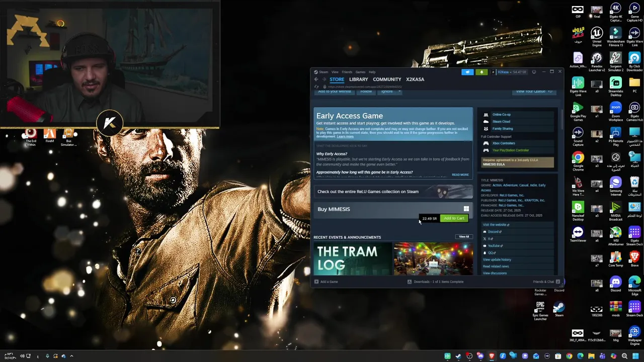Expand the Ignore dropdown arrow
Viewport: 644px width, 362px height.
399,92
